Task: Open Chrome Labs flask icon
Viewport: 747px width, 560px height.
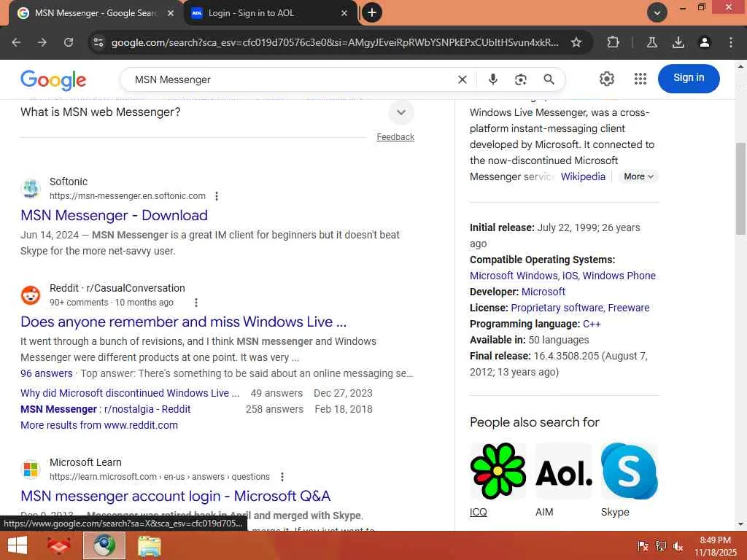Action: (x=652, y=42)
